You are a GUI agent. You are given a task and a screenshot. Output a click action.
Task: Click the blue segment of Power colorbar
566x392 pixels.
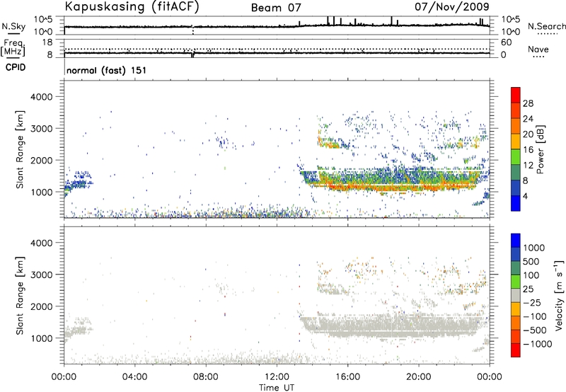click(x=516, y=203)
